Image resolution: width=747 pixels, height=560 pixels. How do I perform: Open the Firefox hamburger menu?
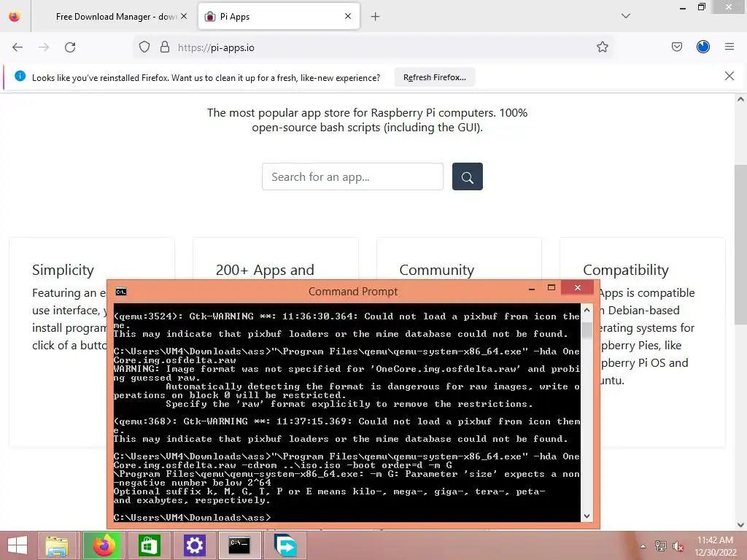[x=729, y=47]
